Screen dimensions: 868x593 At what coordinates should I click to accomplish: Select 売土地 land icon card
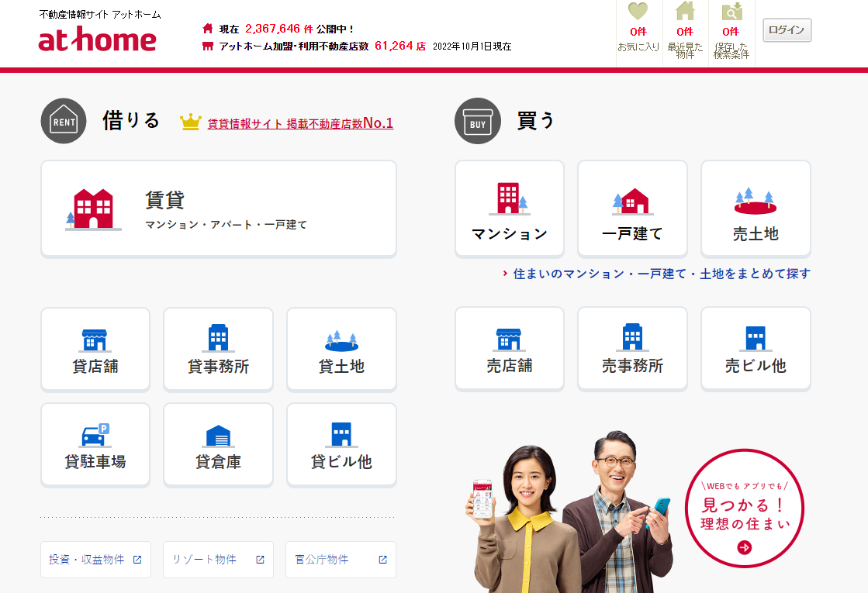[756, 209]
